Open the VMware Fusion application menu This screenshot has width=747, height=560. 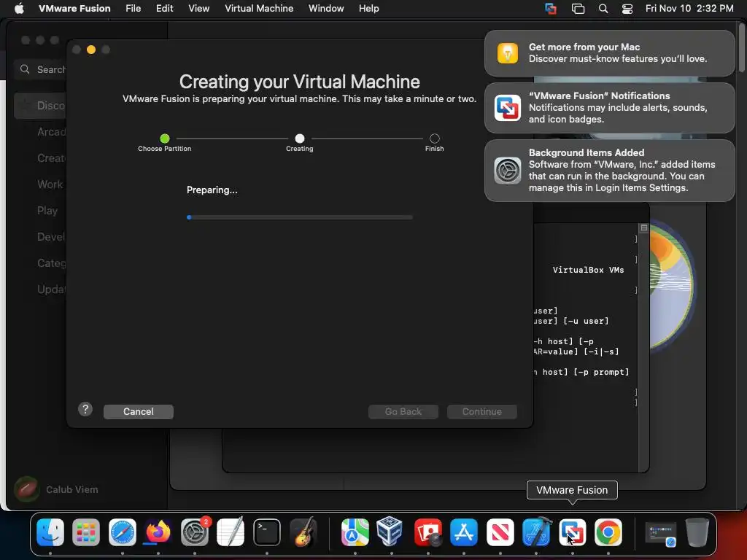74,8
